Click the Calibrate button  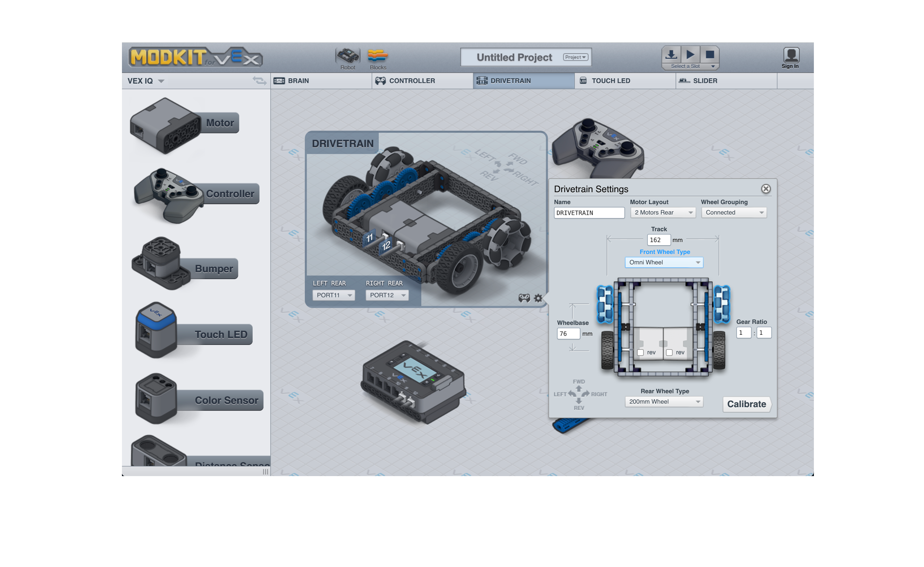[x=746, y=404]
